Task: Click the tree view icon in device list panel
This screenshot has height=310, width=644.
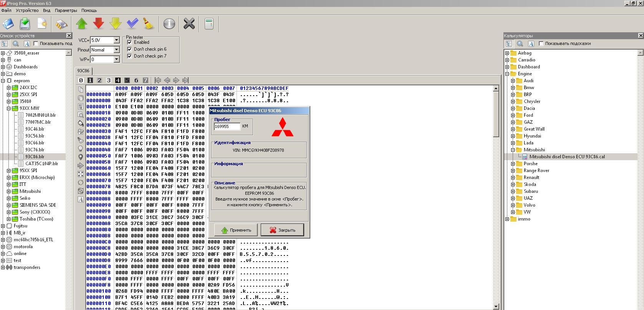Action: pos(5,44)
